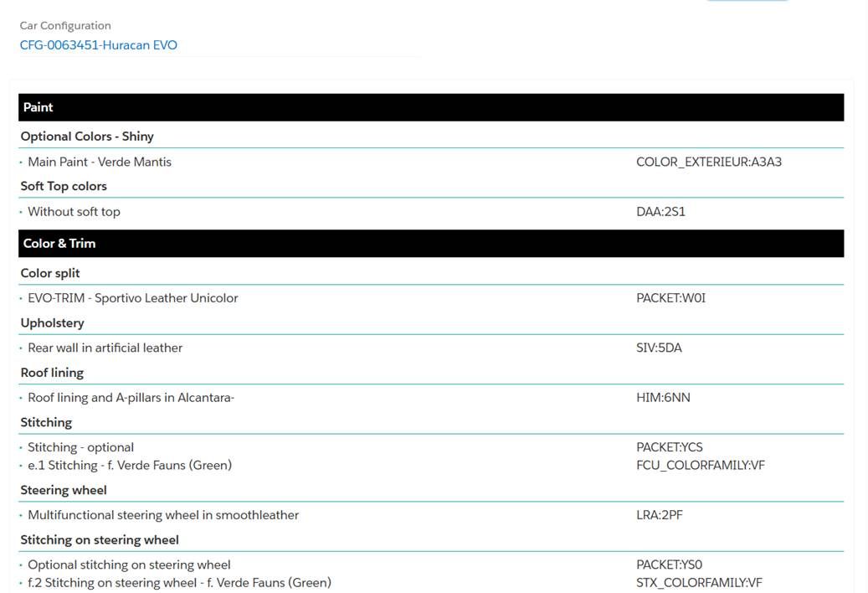
Task: Select the Main Paint - Verde Mantis entry
Action: click(x=100, y=162)
